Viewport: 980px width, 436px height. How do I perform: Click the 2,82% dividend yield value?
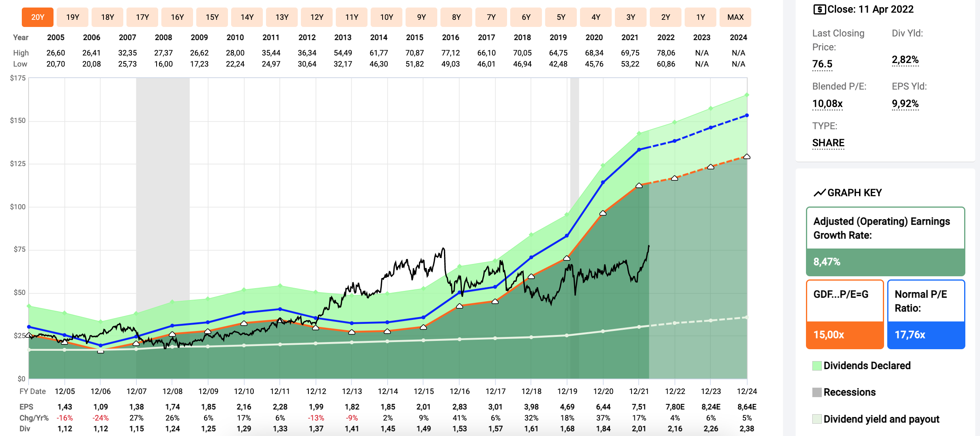pyautogui.click(x=905, y=59)
